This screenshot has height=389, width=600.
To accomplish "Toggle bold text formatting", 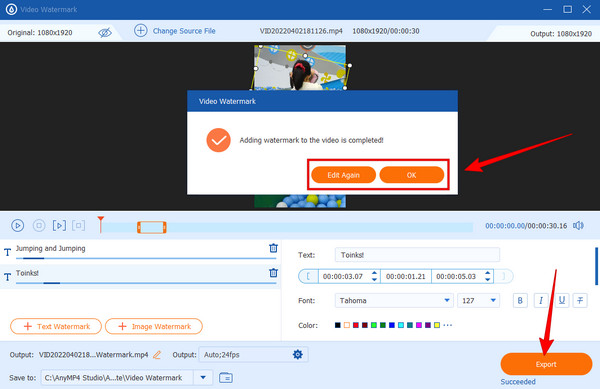I will point(520,301).
